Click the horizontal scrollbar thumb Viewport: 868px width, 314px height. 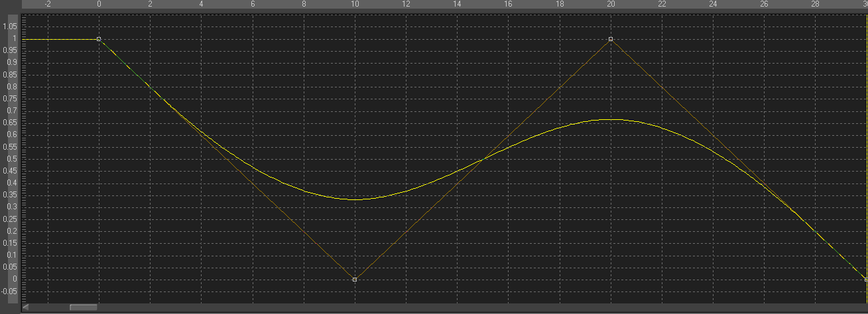pos(83,307)
